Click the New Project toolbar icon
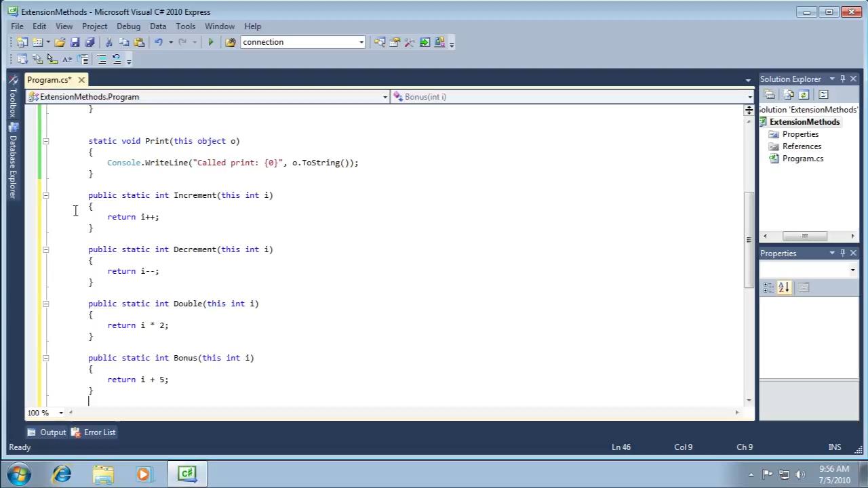Screen dimensions: 868x488 (22, 42)
